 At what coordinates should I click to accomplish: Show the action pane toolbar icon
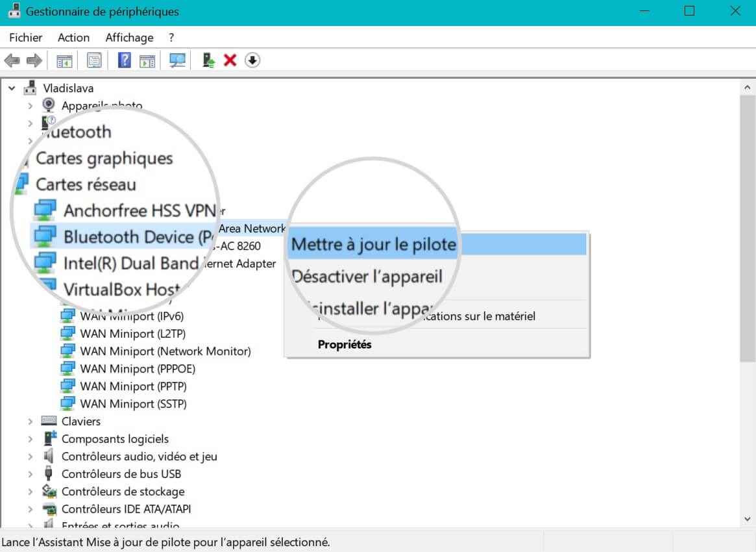tap(147, 61)
